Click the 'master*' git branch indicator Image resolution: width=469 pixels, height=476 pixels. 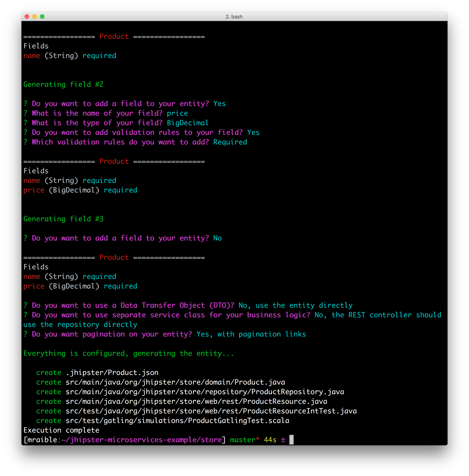click(x=244, y=440)
